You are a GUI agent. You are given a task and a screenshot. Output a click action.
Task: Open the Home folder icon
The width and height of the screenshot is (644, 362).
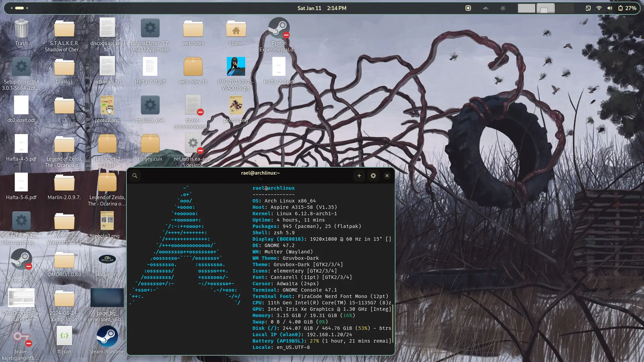click(x=236, y=28)
